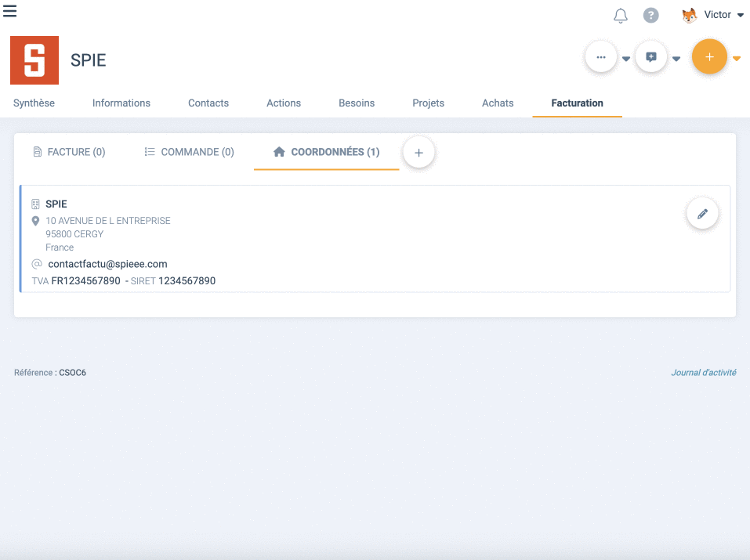Open the help question mark icon
Image resolution: width=750 pixels, height=560 pixels.
click(650, 16)
